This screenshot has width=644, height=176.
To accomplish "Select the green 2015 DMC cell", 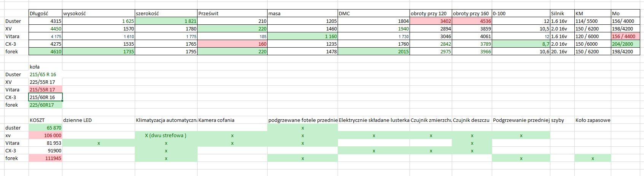I will coord(374,51).
